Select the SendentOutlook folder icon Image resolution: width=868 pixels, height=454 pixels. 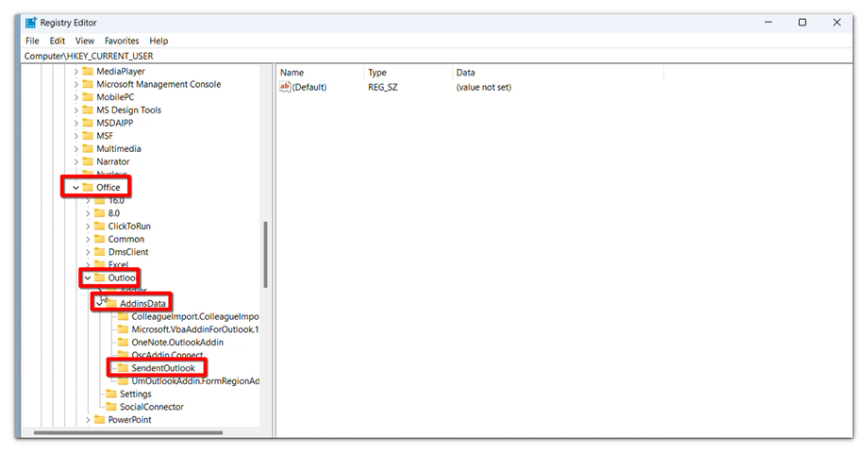[123, 367]
